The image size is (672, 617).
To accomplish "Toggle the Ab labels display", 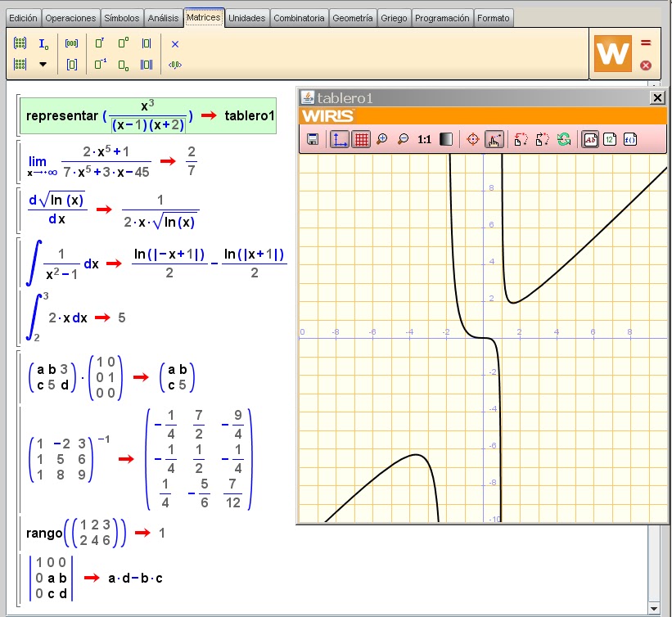I will 590,139.
